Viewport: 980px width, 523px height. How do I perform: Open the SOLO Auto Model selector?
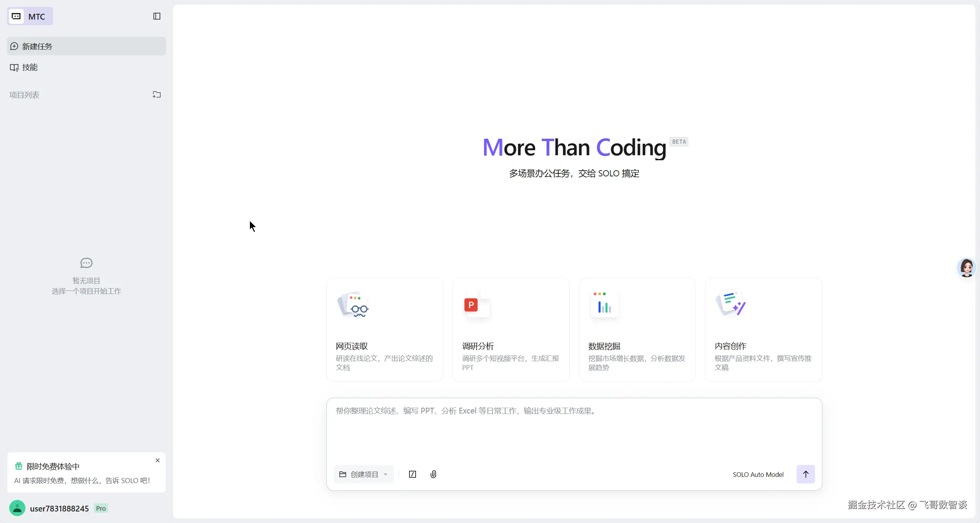[x=758, y=474]
